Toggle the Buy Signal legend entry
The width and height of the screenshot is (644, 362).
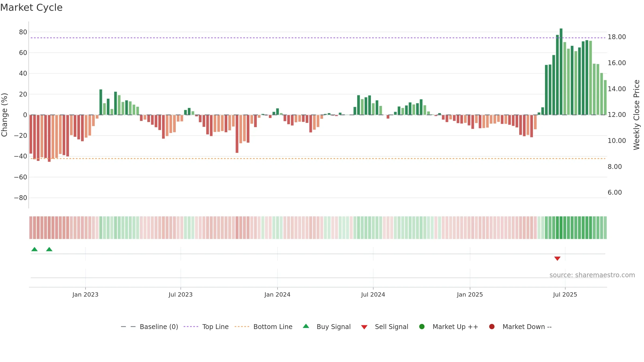click(327, 327)
